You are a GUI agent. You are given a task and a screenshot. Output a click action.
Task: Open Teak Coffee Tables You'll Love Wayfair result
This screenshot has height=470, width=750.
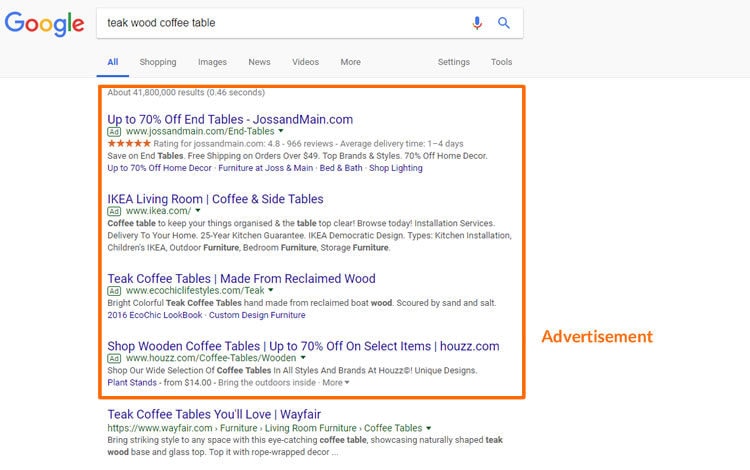(214, 414)
